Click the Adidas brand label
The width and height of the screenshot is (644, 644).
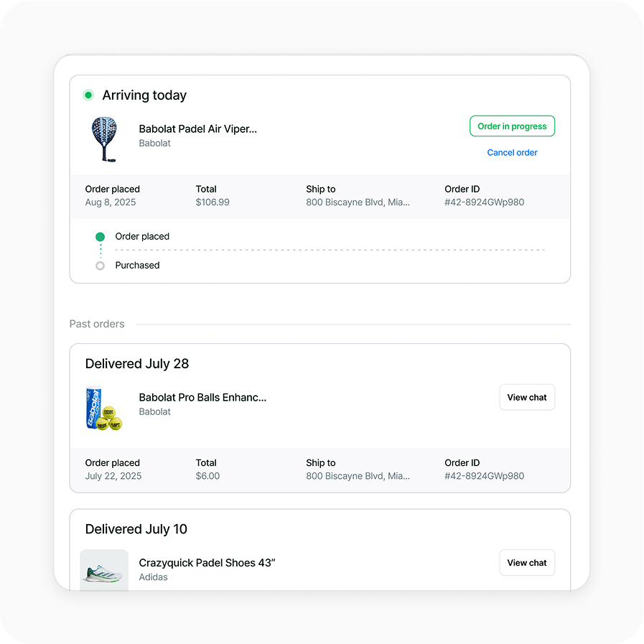pos(153,577)
